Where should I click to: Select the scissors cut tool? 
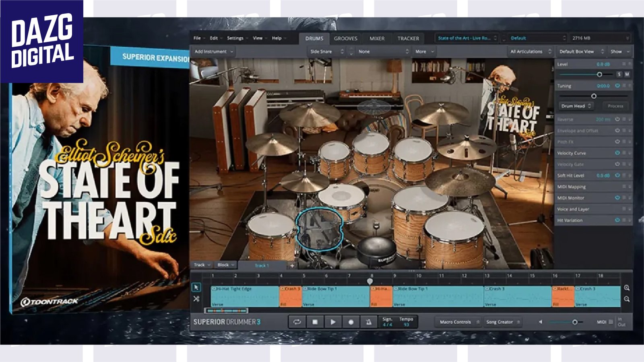196,299
